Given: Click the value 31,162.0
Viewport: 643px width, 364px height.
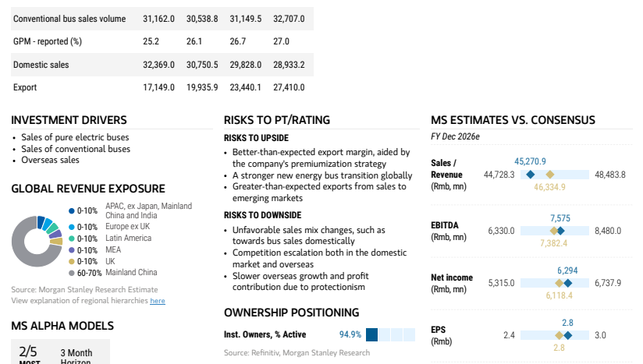Looking at the screenshot, I should pyautogui.click(x=158, y=19).
